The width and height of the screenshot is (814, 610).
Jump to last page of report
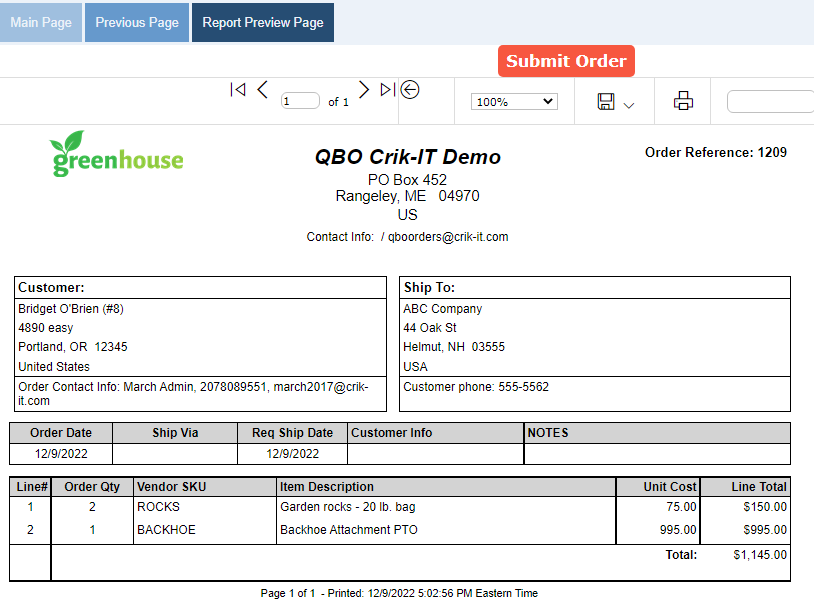[388, 90]
